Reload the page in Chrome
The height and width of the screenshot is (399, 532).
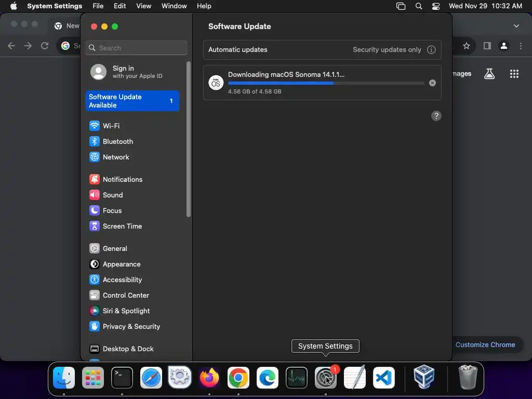(x=45, y=46)
